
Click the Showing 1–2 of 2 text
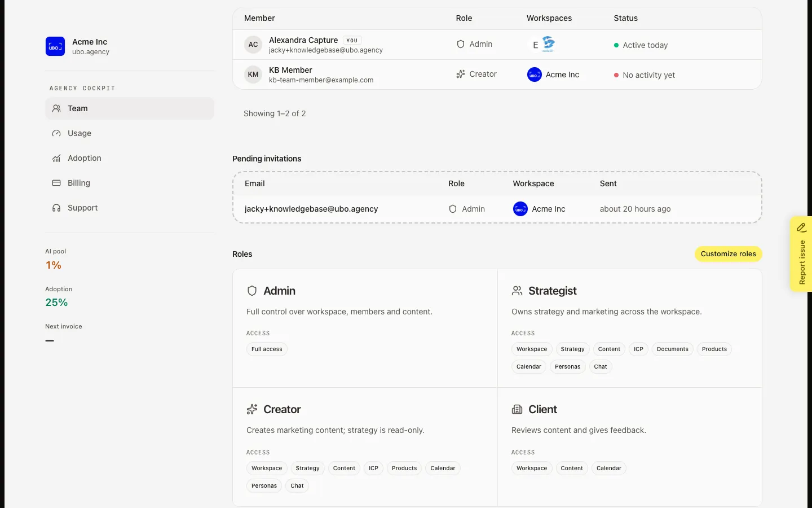click(275, 113)
